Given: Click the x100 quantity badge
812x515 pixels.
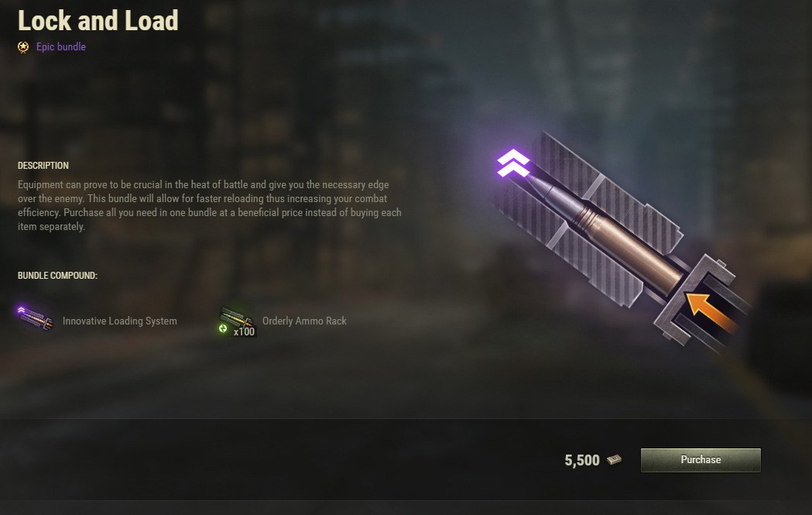Looking at the screenshot, I should (244, 331).
